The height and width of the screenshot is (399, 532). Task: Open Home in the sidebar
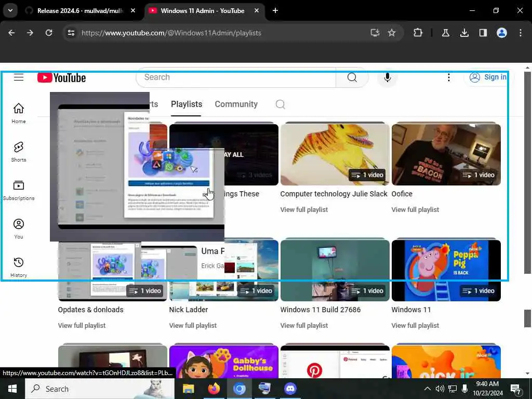pyautogui.click(x=19, y=113)
